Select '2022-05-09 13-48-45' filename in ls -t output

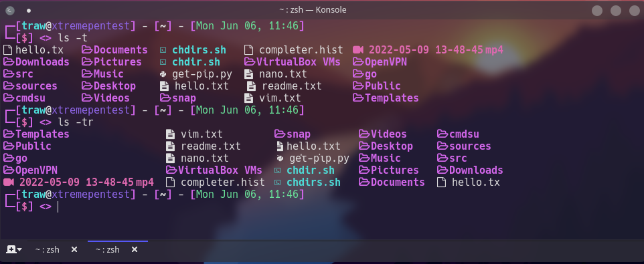coord(426,50)
